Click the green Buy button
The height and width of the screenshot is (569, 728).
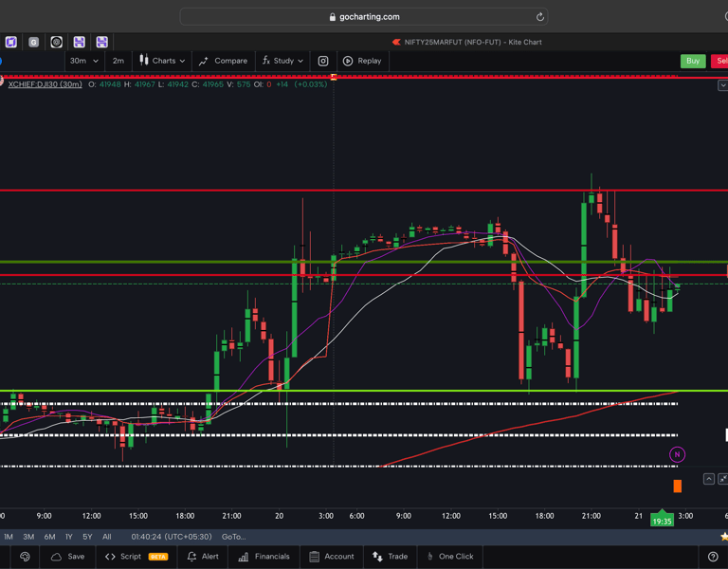[693, 61]
